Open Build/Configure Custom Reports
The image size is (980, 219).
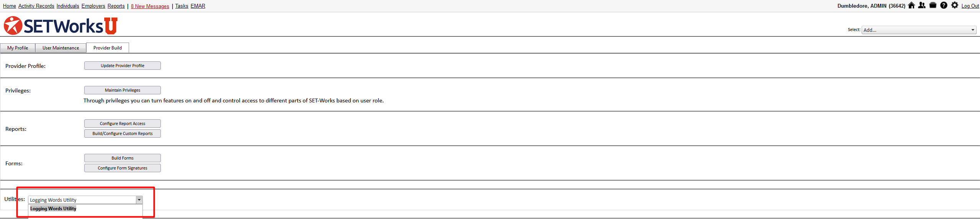click(x=123, y=133)
